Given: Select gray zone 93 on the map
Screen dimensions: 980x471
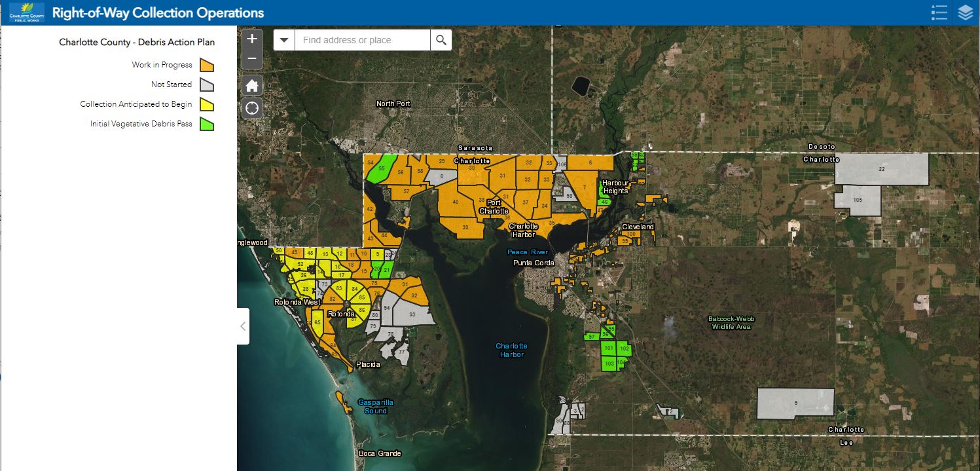Looking at the screenshot, I should click(412, 314).
